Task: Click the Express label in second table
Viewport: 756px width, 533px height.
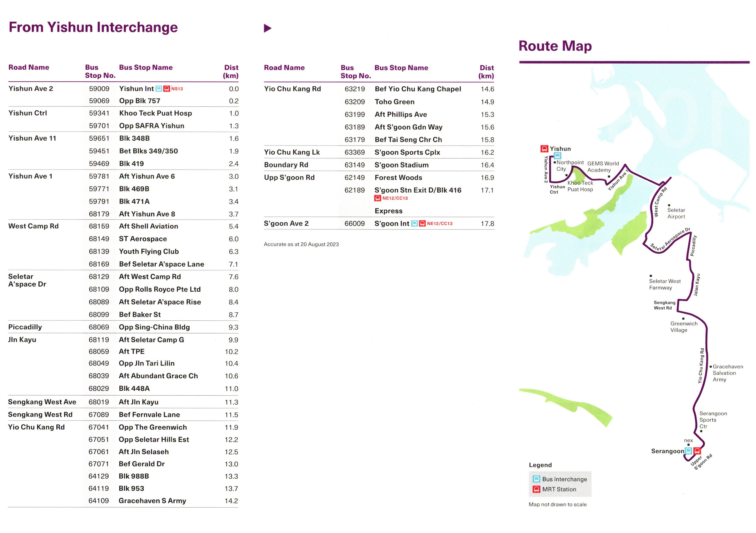Action: pyautogui.click(x=388, y=211)
